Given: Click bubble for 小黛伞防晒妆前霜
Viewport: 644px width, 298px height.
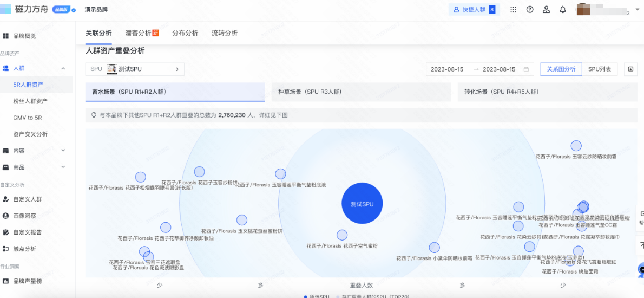Looking at the screenshot, I should click(x=434, y=248).
